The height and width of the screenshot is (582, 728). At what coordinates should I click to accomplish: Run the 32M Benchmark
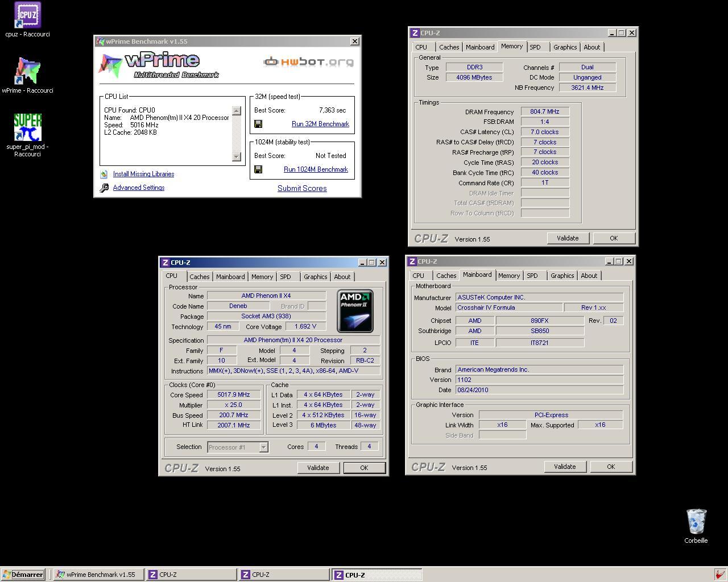point(320,124)
